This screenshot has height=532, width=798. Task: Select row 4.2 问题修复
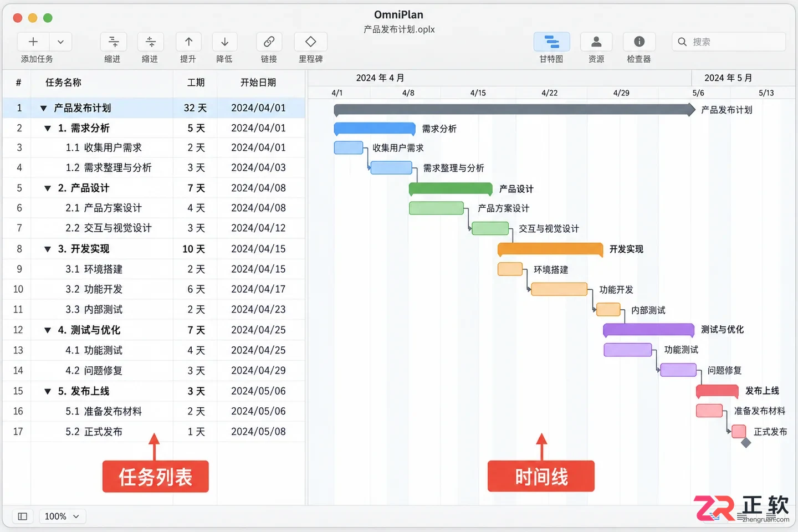154,371
